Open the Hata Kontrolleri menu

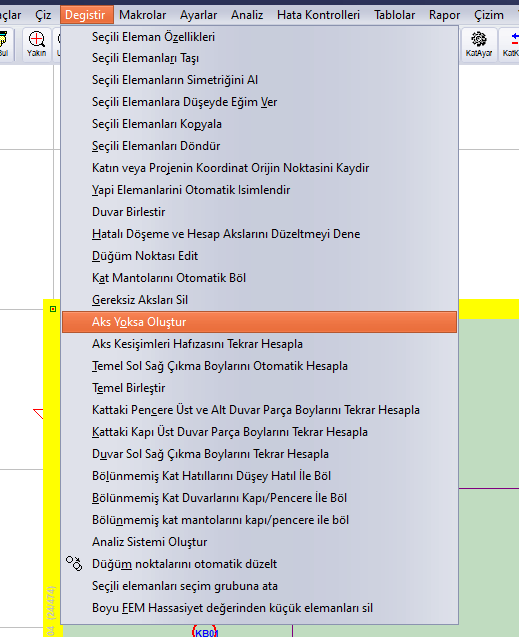pyautogui.click(x=318, y=15)
